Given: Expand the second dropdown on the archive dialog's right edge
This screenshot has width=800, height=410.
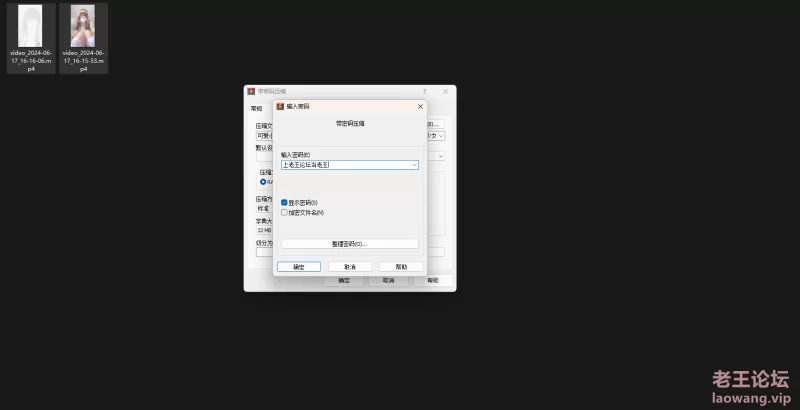Looking at the screenshot, I should tap(441, 156).
